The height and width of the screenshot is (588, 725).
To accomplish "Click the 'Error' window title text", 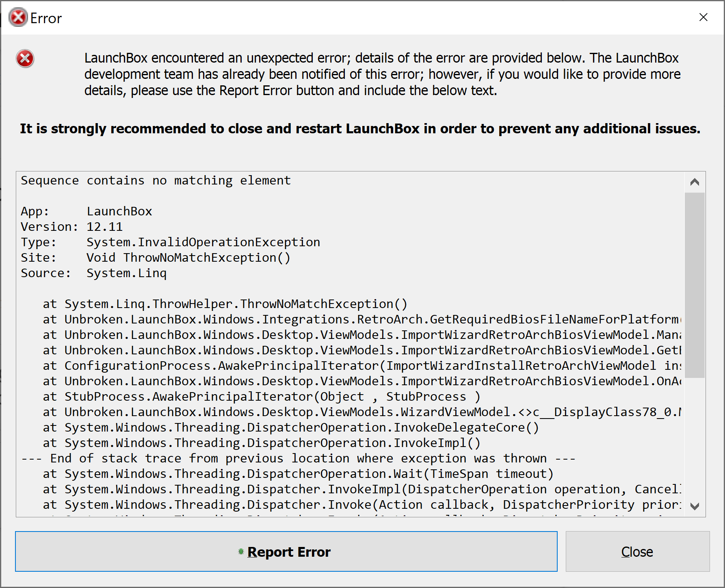I will 46,18.
